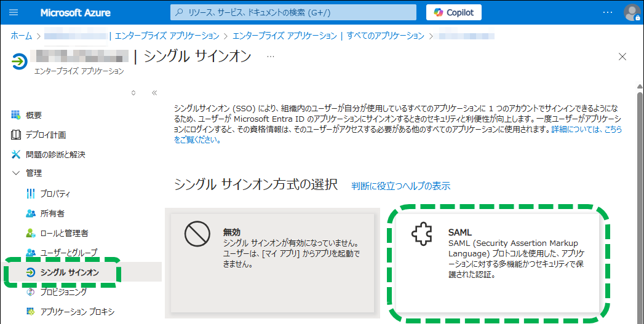Open the first エンタープライズ アプリケーション breadcrumb
The image size is (644, 324).
167,36
